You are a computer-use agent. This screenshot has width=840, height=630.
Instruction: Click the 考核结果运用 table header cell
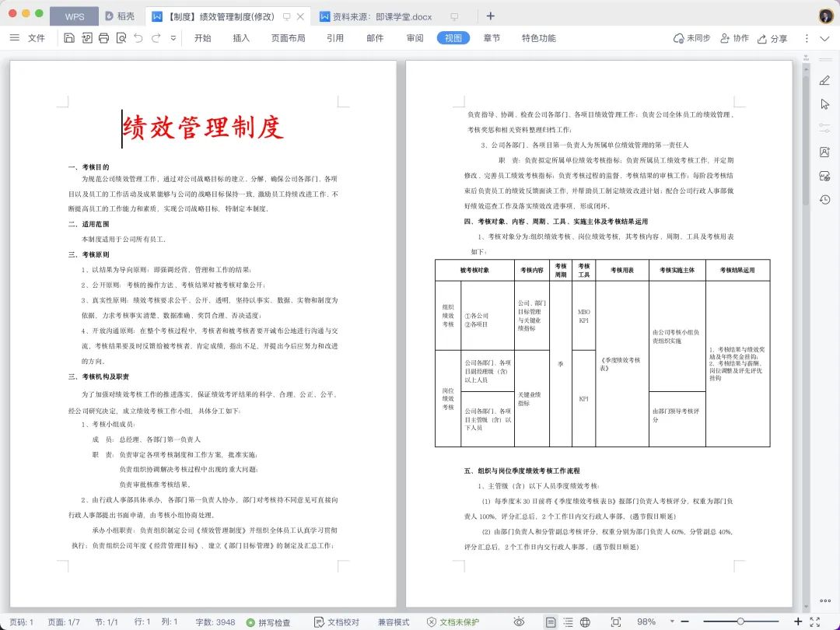[737, 270]
